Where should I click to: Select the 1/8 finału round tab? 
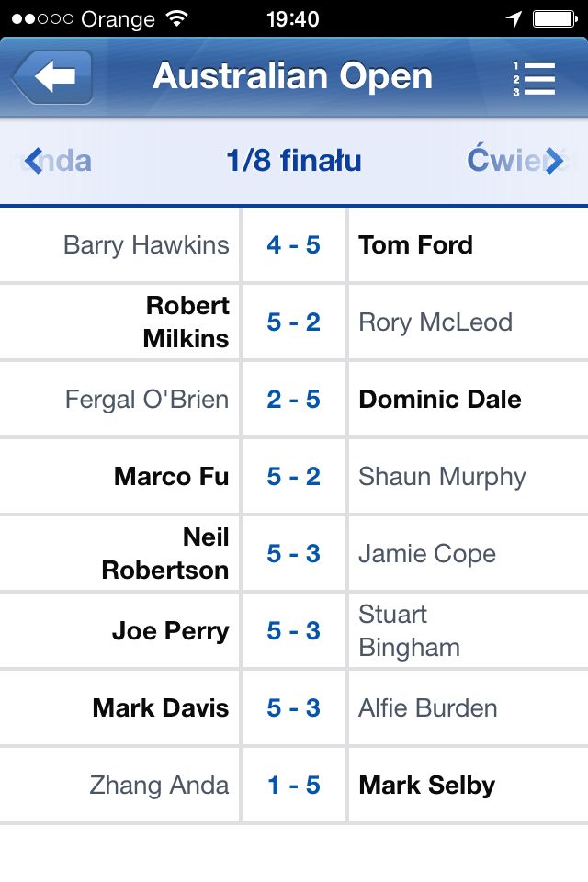click(x=294, y=160)
